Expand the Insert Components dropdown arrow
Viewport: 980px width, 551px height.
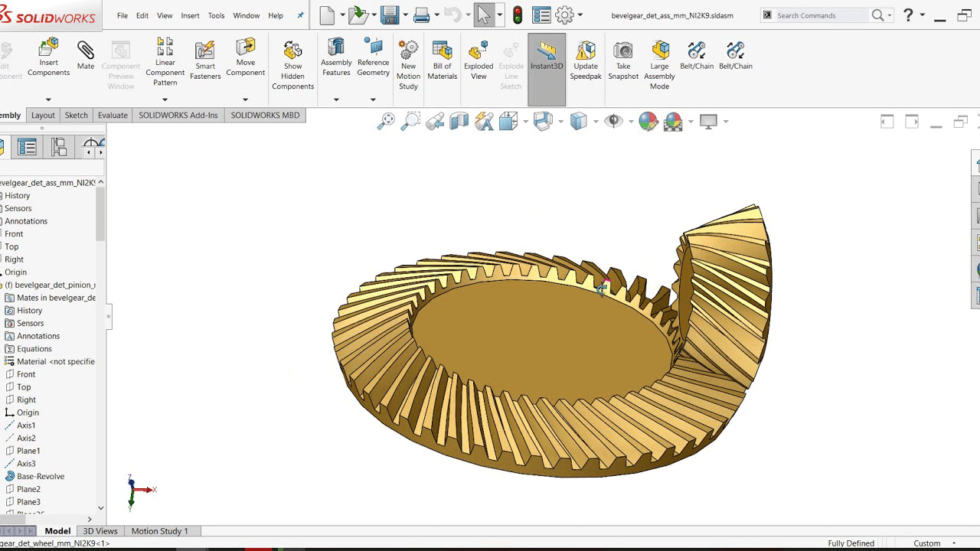pyautogui.click(x=48, y=99)
